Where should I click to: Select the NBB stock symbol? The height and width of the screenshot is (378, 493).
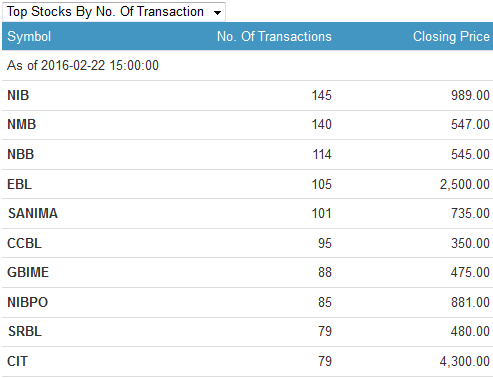pos(21,154)
